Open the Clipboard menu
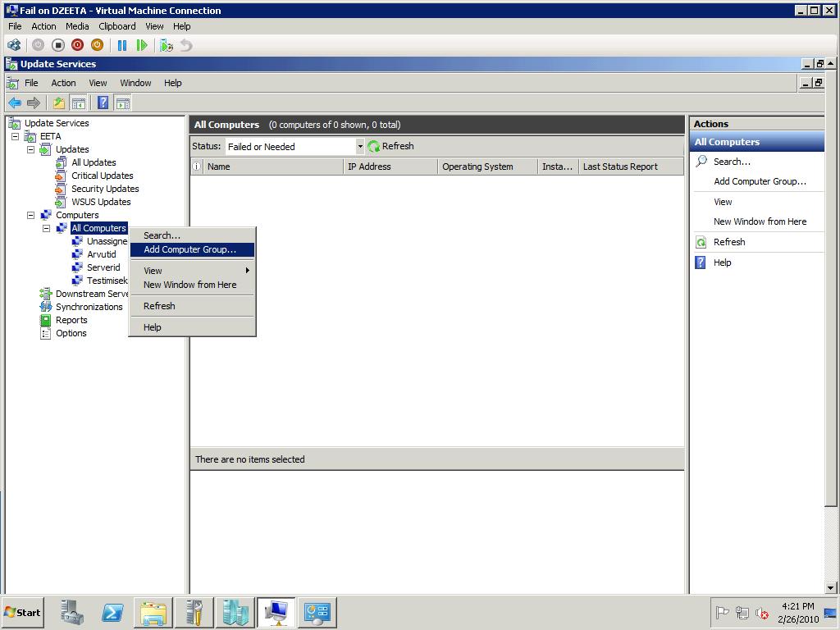This screenshot has width=840, height=630. coord(116,26)
